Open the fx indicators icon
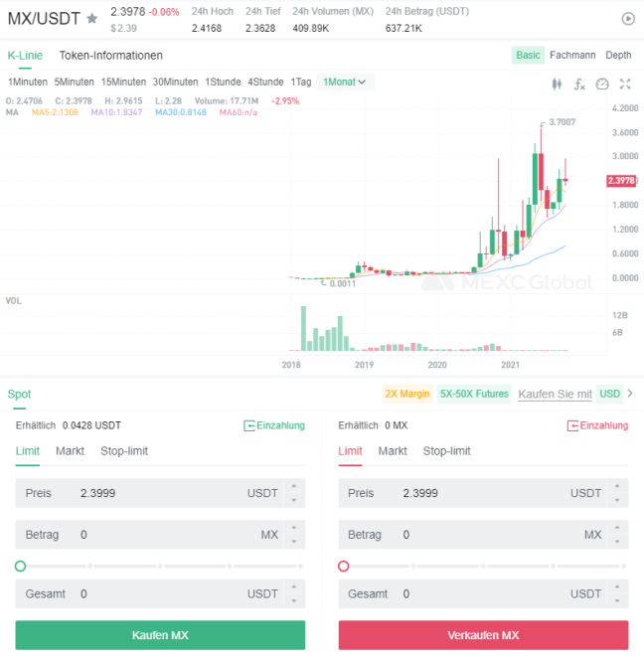The width and height of the screenshot is (644, 662). click(x=579, y=84)
